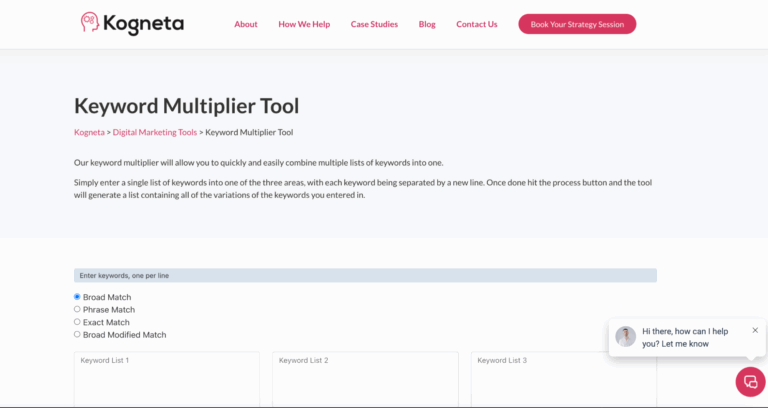Navigate to the Blog page
The height and width of the screenshot is (408, 768).
point(427,24)
